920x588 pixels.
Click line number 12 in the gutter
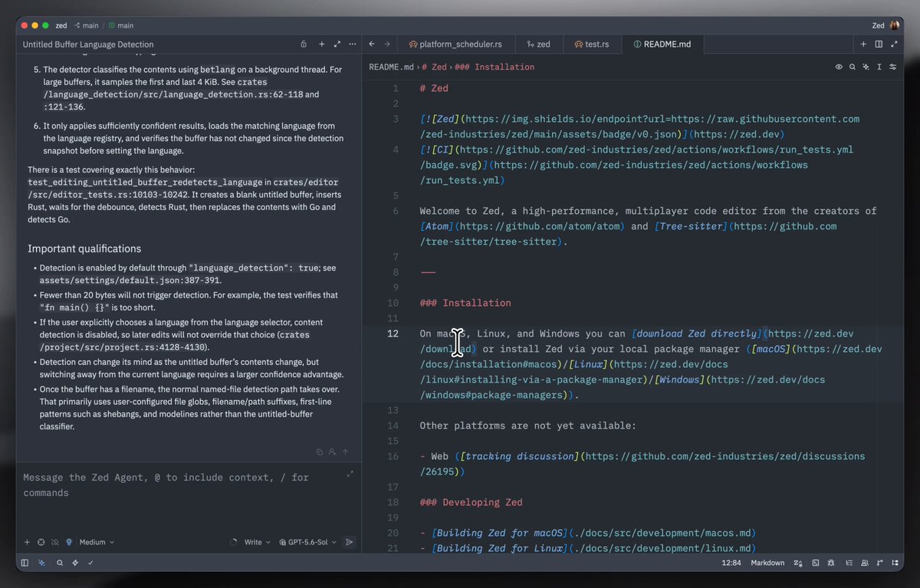pyautogui.click(x=393, y=333)
